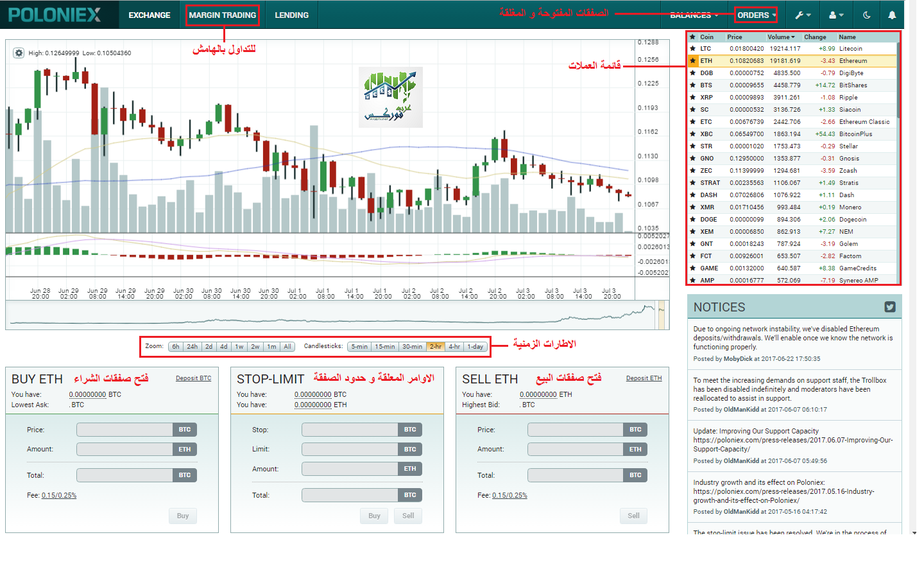Click the Buy button in Buy ETH

pos(183,516)
